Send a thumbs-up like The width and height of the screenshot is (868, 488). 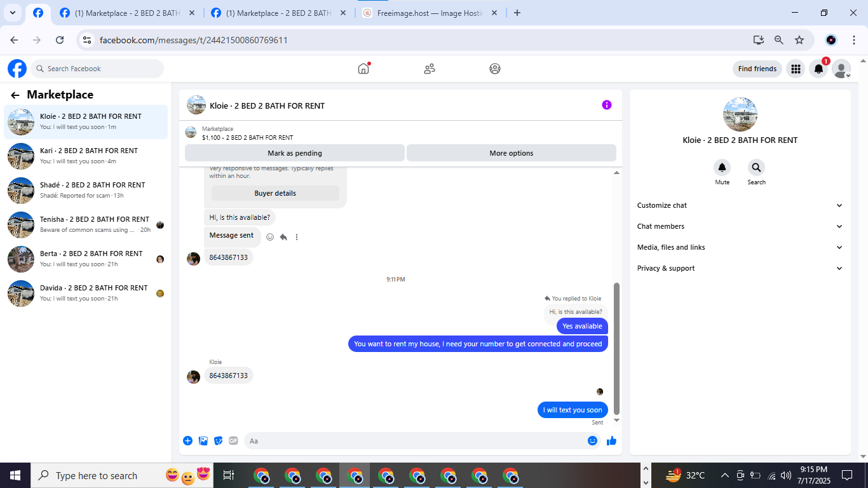(x=611, y=441)
